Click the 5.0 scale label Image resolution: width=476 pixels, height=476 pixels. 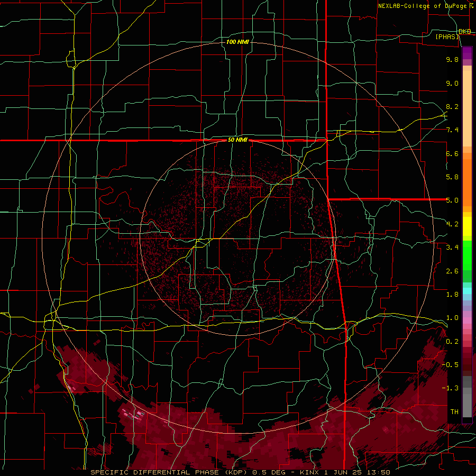pos(452,200)
